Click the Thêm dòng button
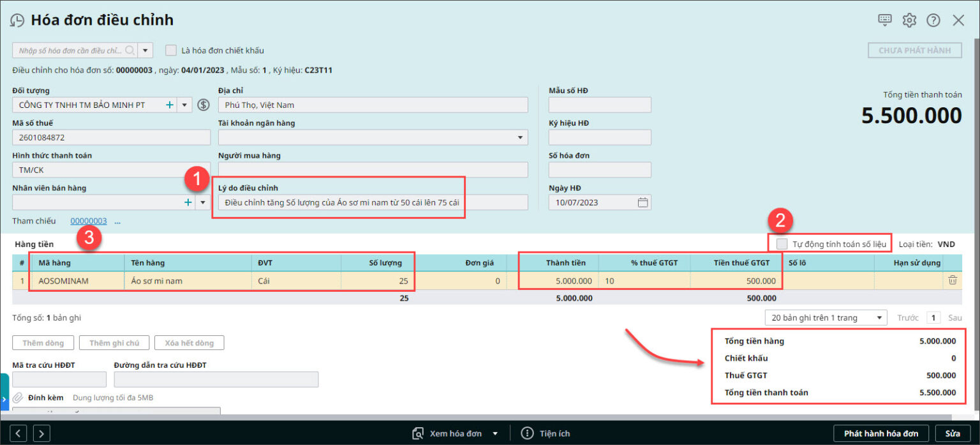Viewport: 980px width, 445px height. pos(43,343)
